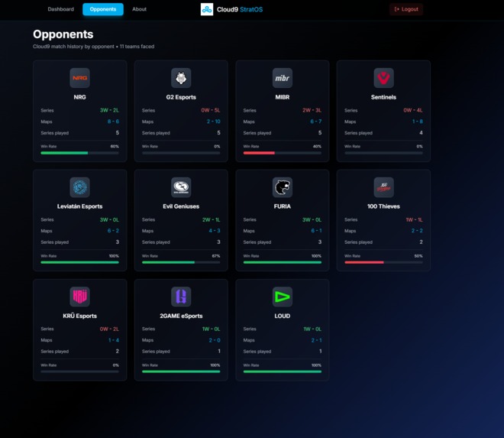Viewport: 504px width, 438px height.
Task: Click the MIBR team logo
Action: [x=283, y=78]
